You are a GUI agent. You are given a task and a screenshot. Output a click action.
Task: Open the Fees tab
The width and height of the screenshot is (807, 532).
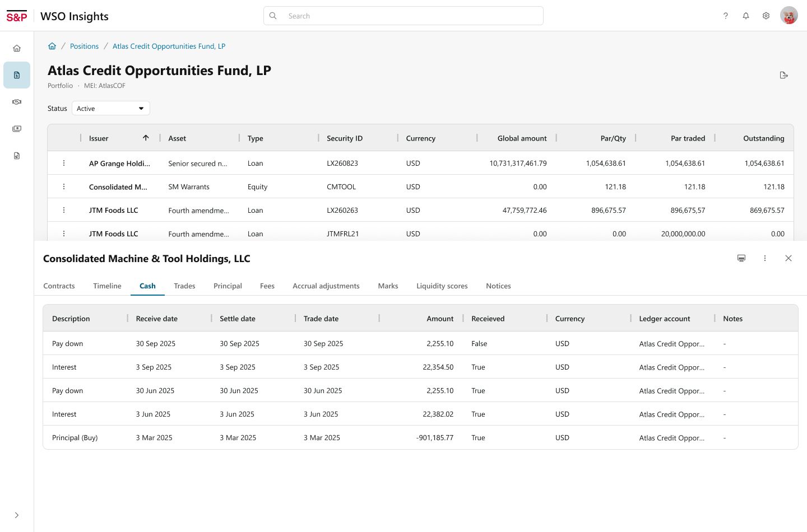(x=267, y=286)
